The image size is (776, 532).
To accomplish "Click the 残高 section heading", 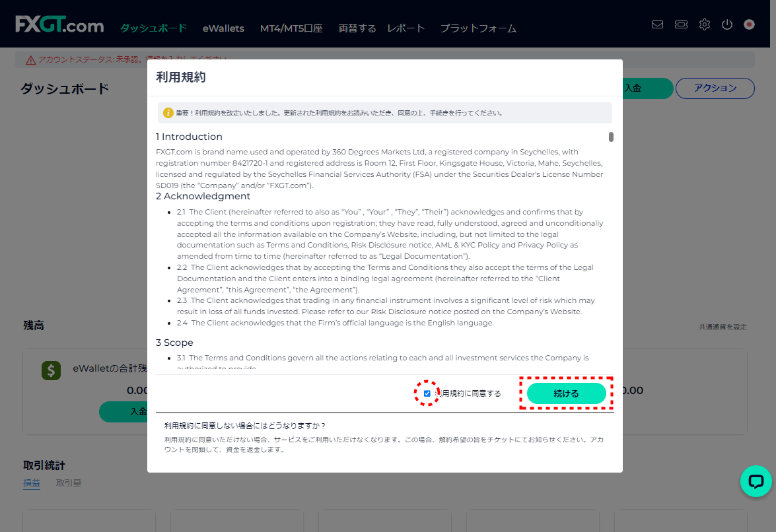I will (34, 325).
